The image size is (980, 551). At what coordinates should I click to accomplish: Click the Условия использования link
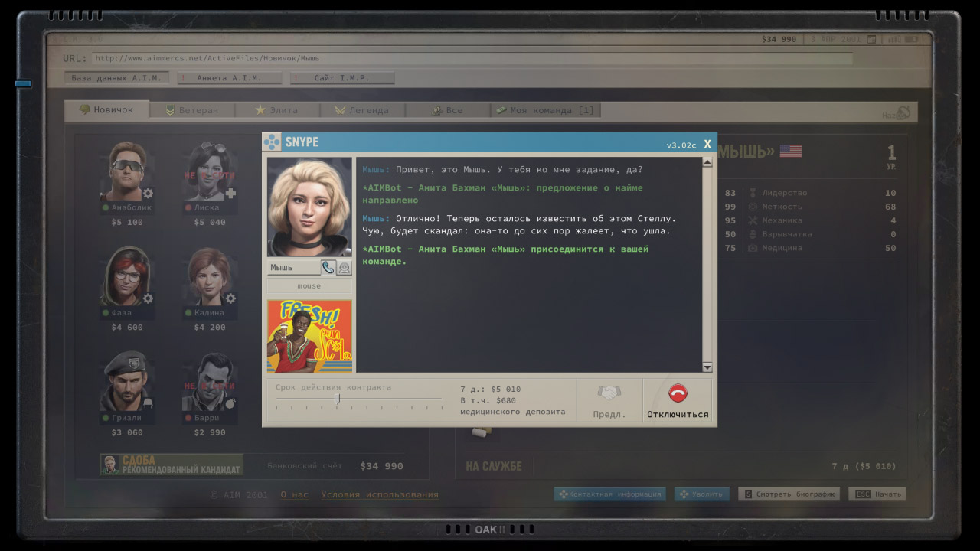(380, 495)
